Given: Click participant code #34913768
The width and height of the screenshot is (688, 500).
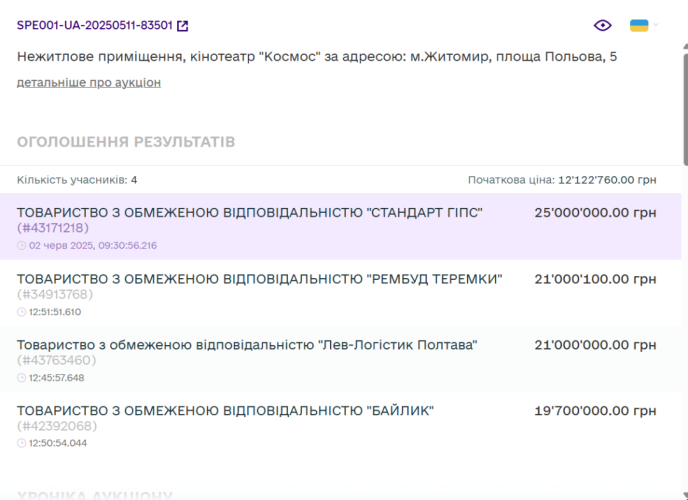Looking at the screenshot, I should click(55, 294).
